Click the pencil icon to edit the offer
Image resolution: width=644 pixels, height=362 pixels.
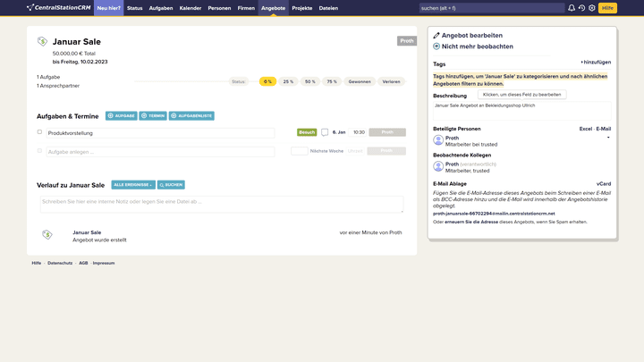point(436,36)
